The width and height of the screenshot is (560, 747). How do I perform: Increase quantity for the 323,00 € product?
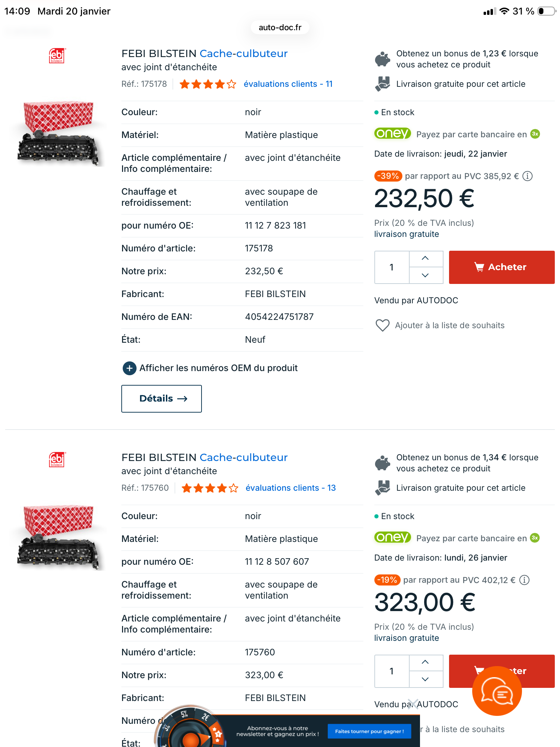pyautogui.click(x=425, y=662)
